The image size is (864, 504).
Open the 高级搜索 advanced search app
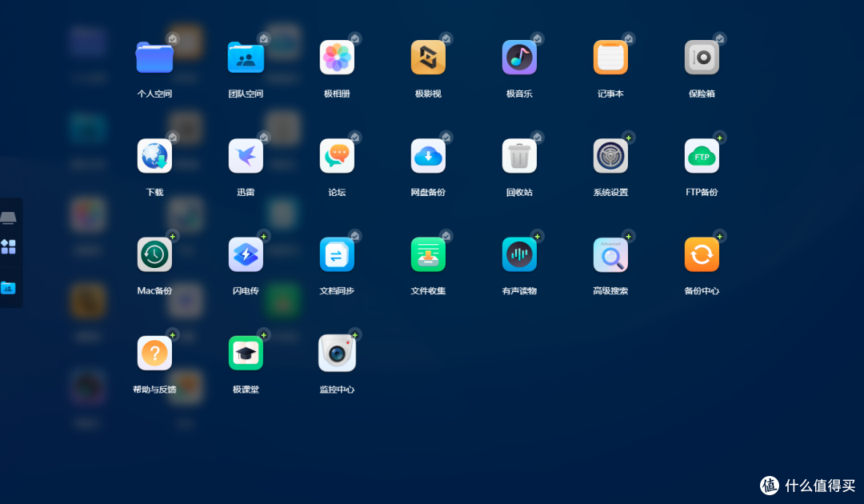point(610,254)
